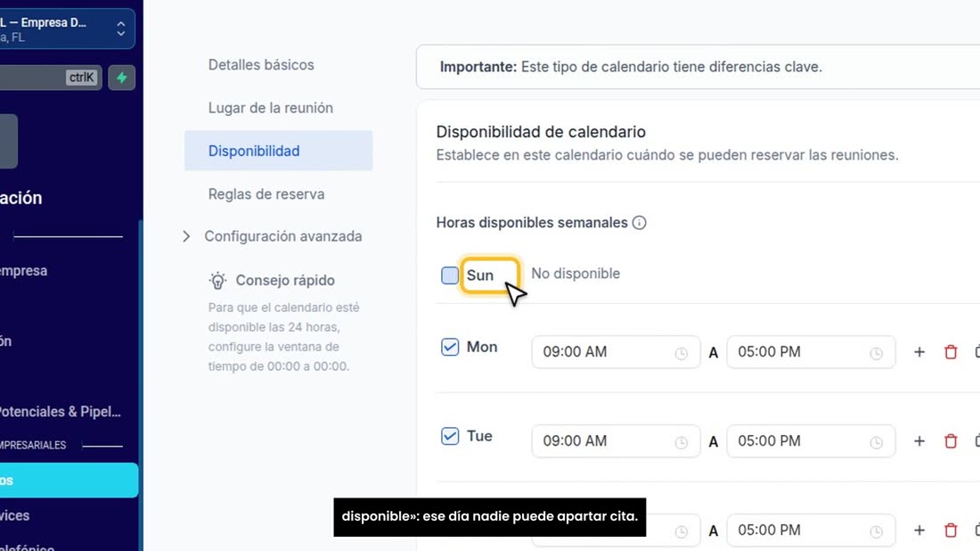Screen dimensions: 980x551
Task: Delete Tuesday's time range with trash icon
Action: (951, 441)
